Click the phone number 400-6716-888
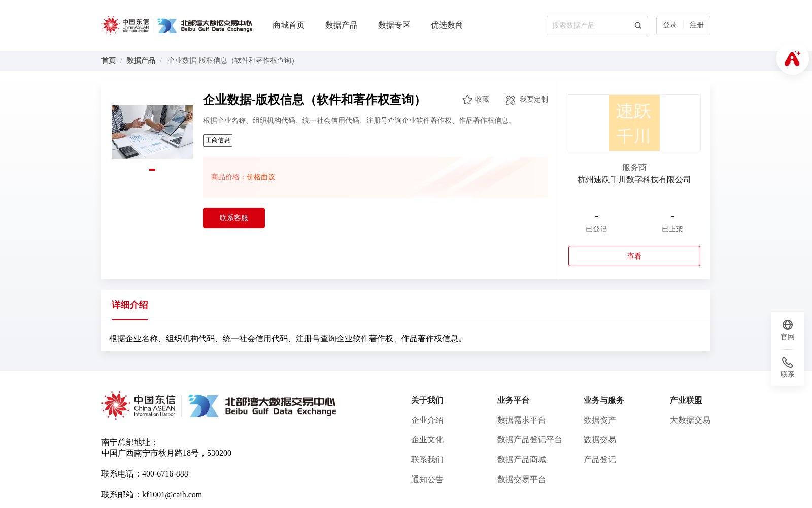Screen dimensions: 812x508 [x=165, y=474]
